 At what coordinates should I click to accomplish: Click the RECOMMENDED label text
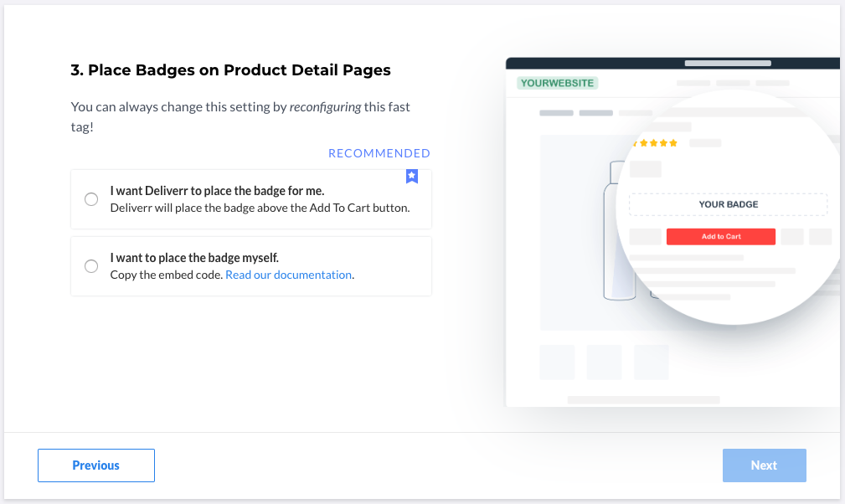point(379,153)
